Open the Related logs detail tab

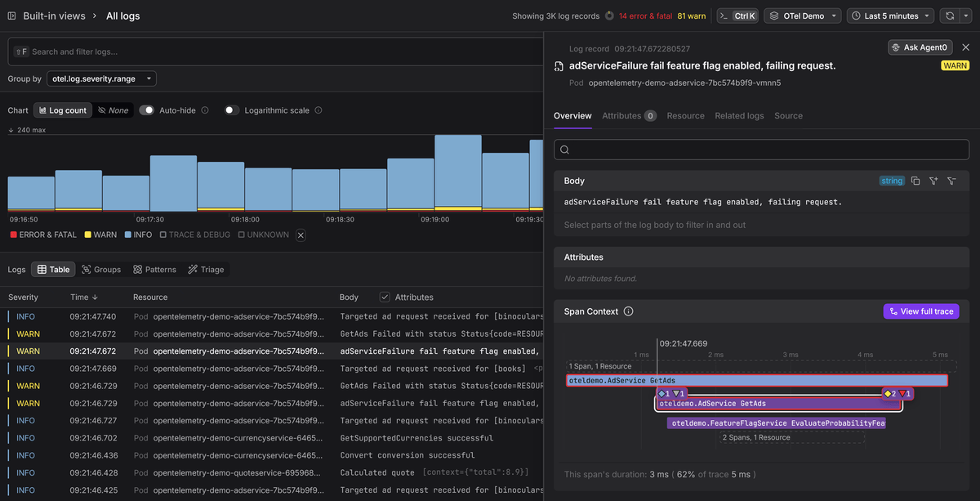pos(739,116)
